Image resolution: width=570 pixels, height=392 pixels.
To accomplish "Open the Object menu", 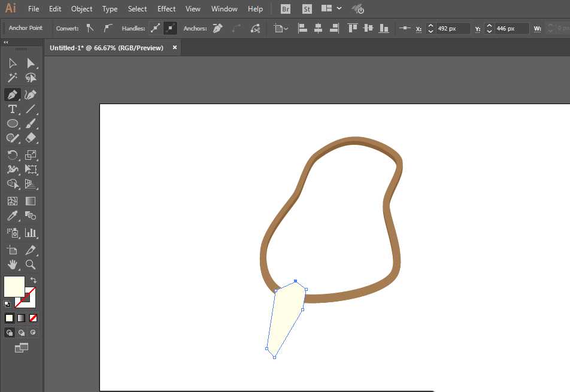I will (x=81, y=9).
